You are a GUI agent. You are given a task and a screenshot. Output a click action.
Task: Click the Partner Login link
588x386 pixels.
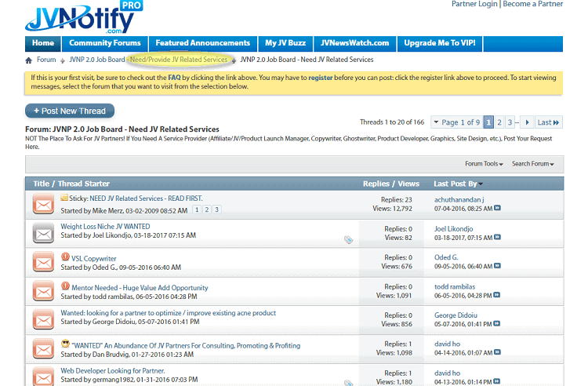tap(474, 4)
